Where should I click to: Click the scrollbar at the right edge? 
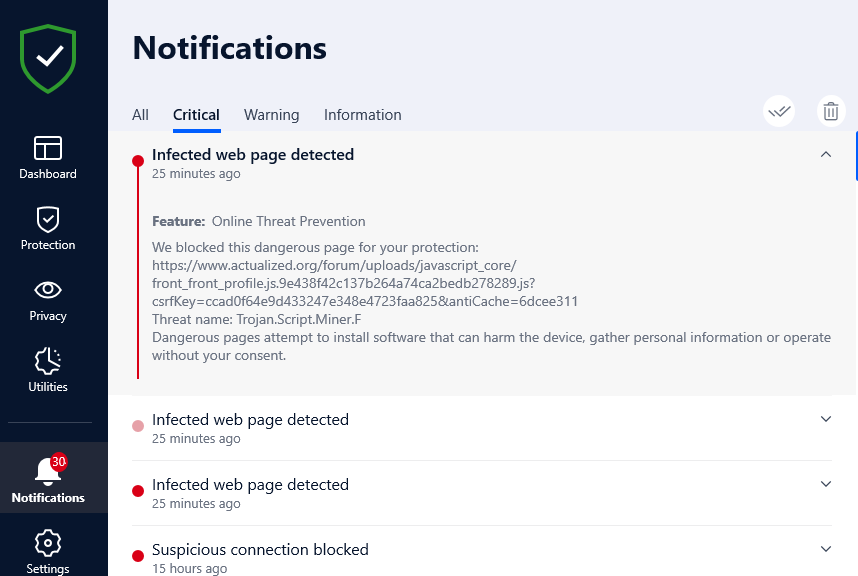[x=856, y=156]
